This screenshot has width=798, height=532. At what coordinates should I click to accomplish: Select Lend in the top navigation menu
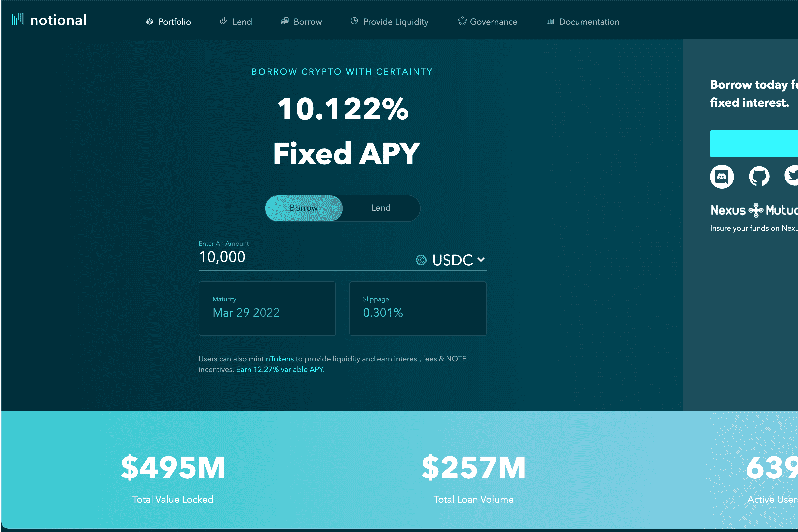(x=242, y=21)
